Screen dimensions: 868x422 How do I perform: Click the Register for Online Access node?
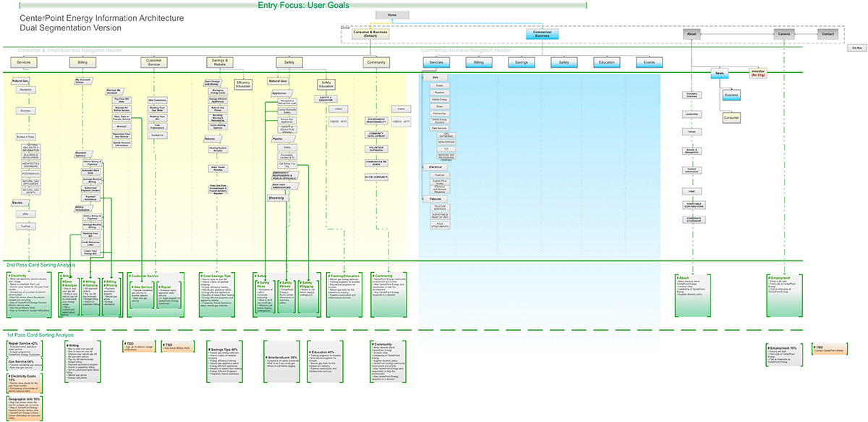coord(123,108)
